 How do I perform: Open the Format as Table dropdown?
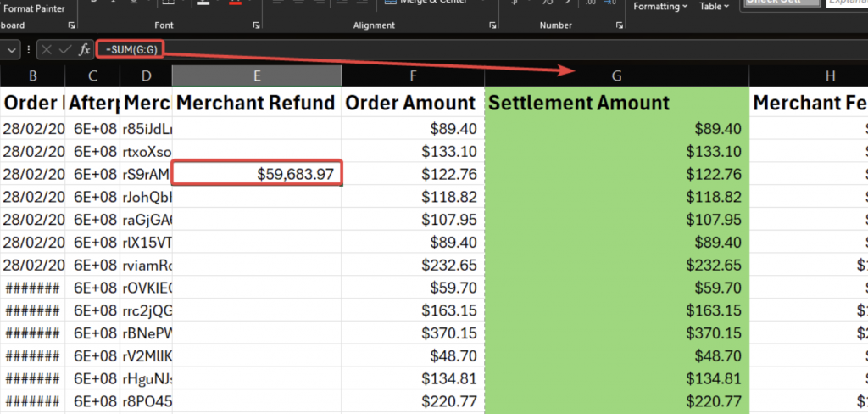click(x=715, y=7)
